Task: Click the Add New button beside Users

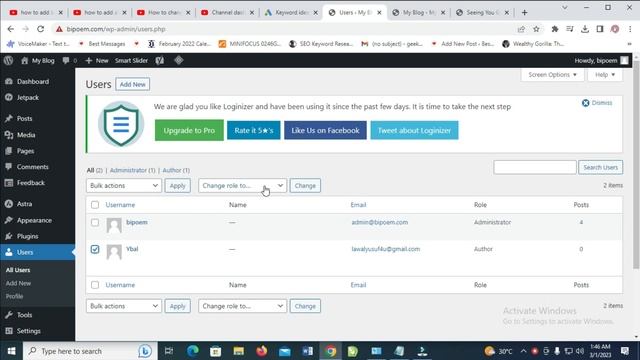Action: tap(133, 84)
